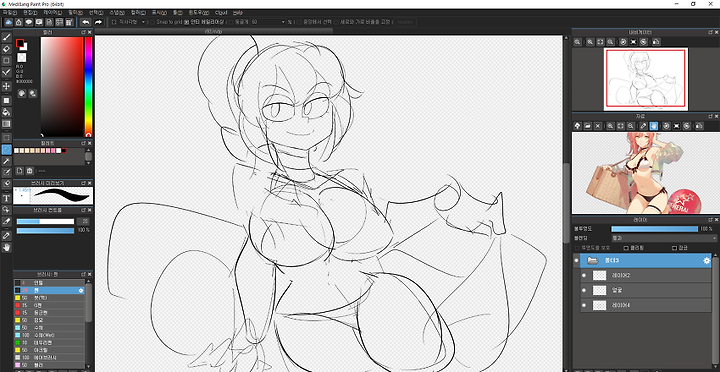Toggle the clipping checkbox in Layer panel
720x372 pixels.
coord(626,248)
